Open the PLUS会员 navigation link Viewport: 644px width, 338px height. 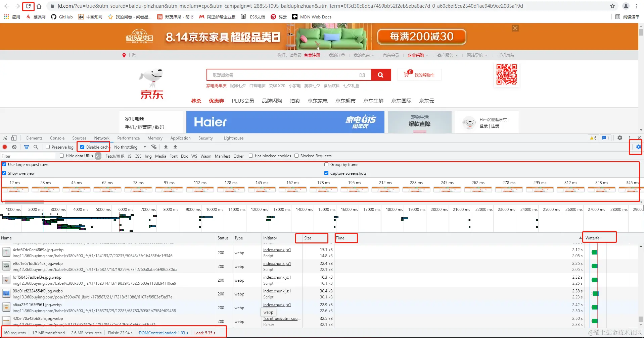[243, 101]
